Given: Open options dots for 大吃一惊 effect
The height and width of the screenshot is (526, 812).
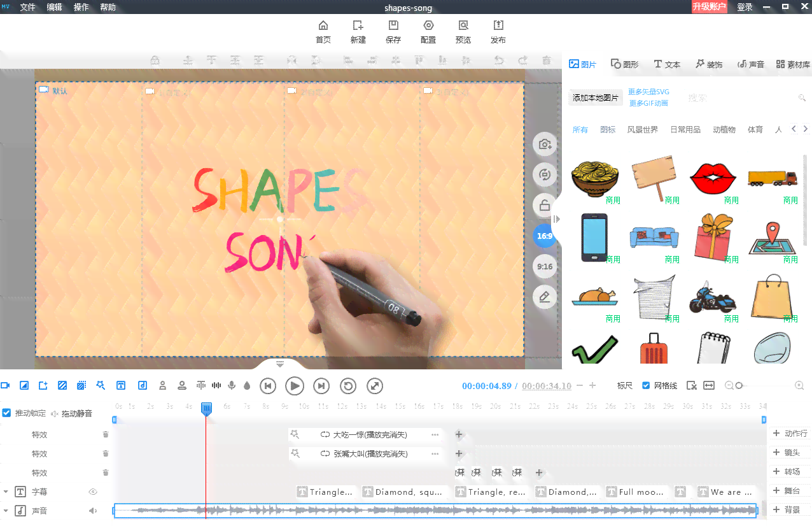Looking at the screenshot, I should tap(435, 435).
